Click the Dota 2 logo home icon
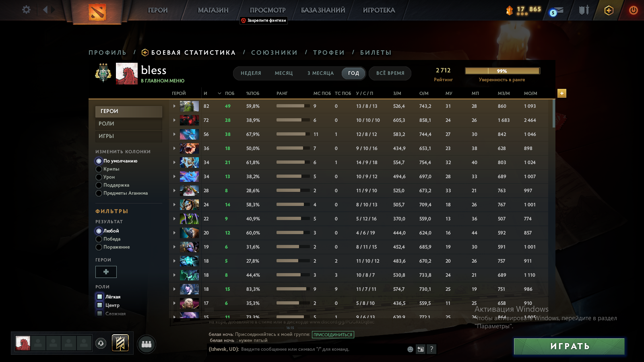This screenshot has width=644, height=362. 97,12
